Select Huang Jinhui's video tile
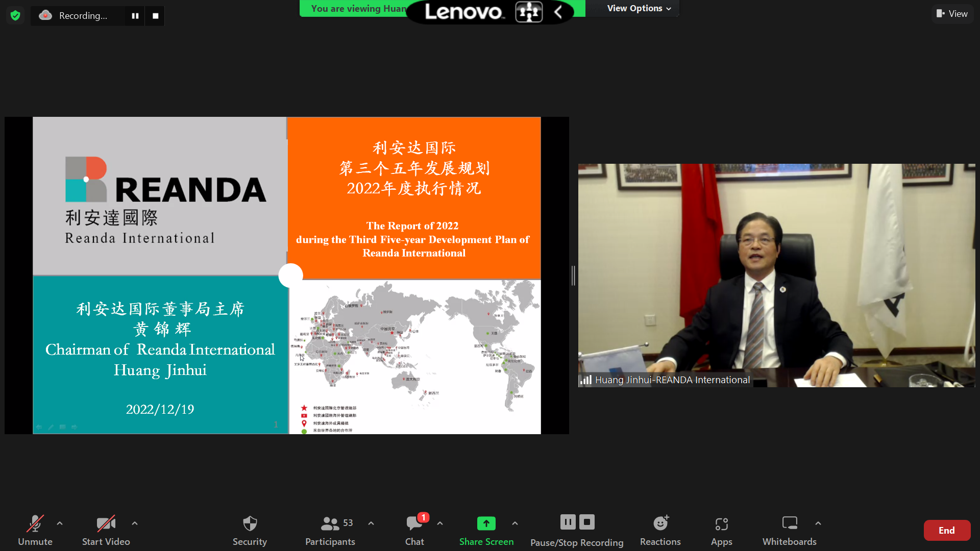The height and width of the screenshot is (551, 980). [x=776, y=275]
